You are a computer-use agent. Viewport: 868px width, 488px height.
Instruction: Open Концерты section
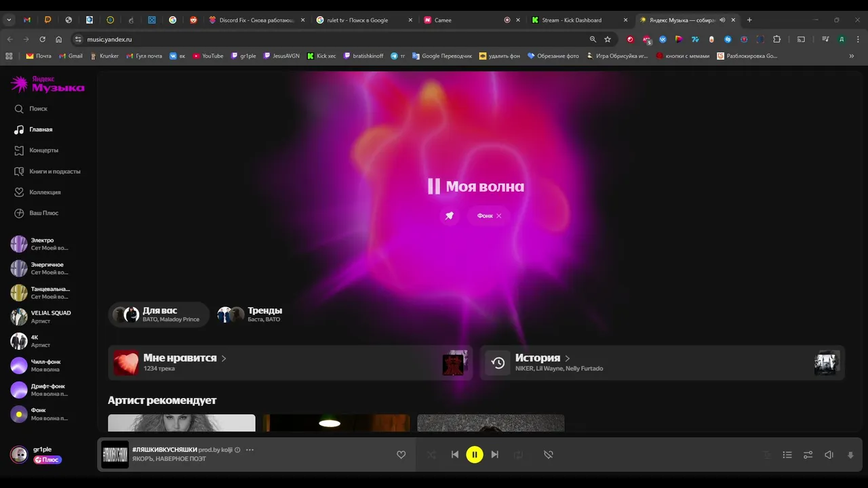tap(36, 150)
